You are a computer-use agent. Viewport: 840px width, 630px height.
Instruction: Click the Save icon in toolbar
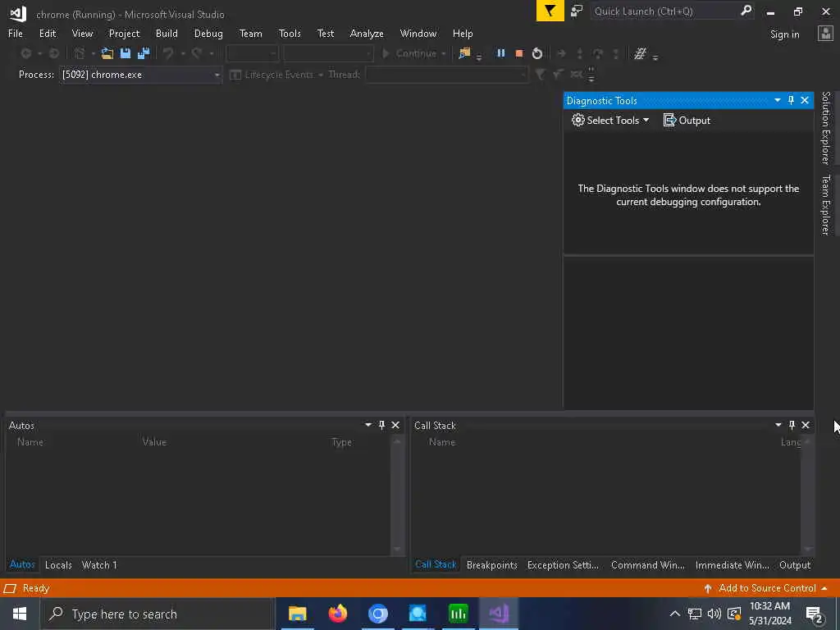pyautogui.click(x=126, y=53)
